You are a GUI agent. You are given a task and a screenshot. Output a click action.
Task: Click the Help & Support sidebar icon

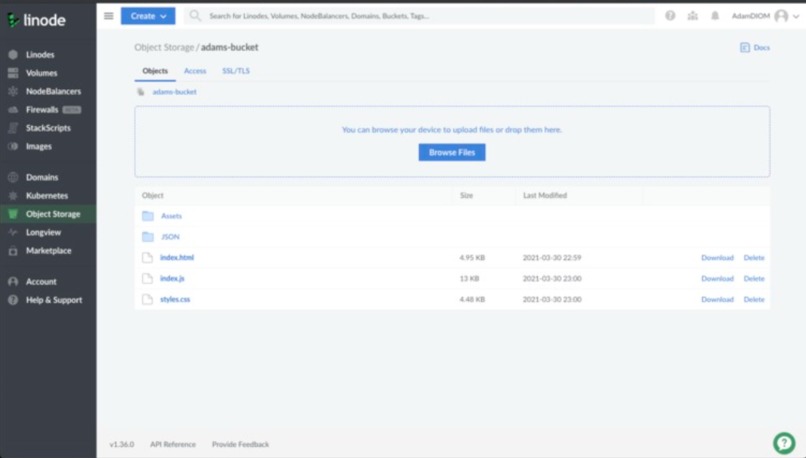click(x=13, y=300)
